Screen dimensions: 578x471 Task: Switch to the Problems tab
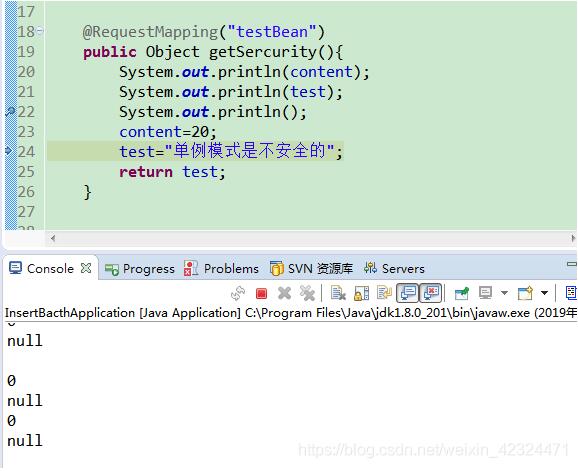221,269
